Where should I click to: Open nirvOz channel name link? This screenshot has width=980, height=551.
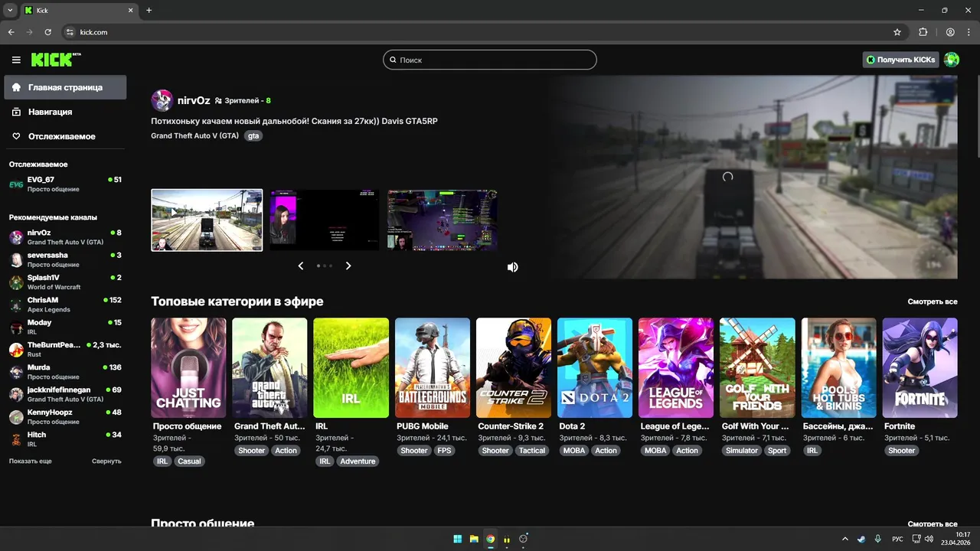194,100
